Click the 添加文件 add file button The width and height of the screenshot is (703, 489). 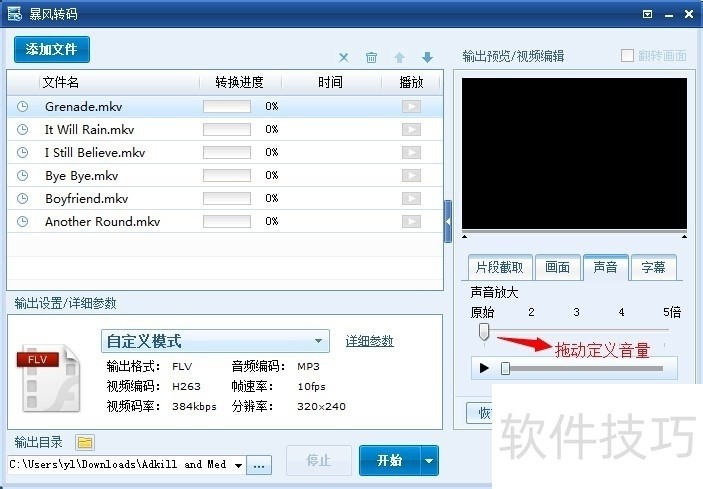(52, 49)
